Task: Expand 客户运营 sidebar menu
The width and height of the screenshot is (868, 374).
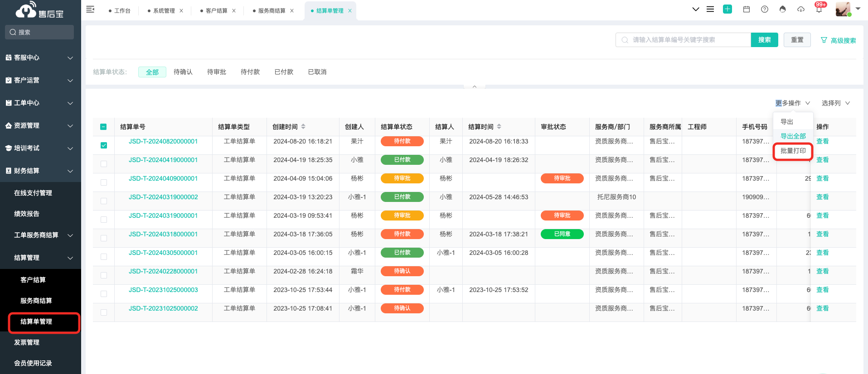Action: 40,80
